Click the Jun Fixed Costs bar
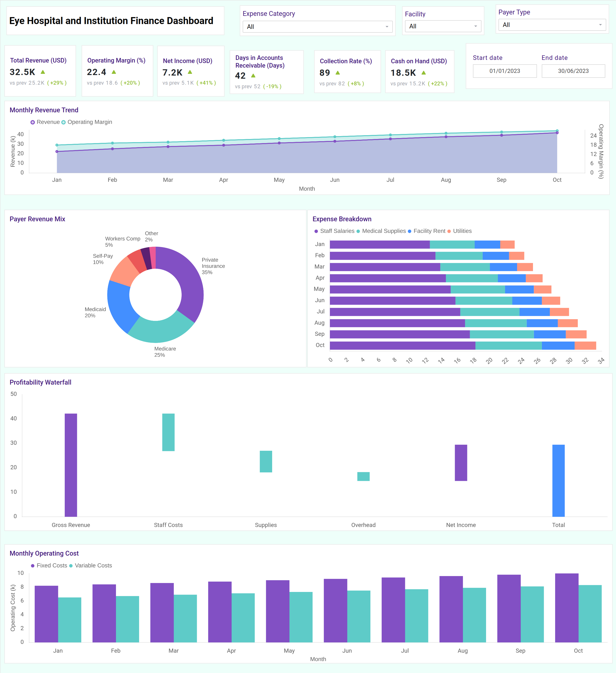The width and height of the screenshot is (616, 673). (335, 610)
